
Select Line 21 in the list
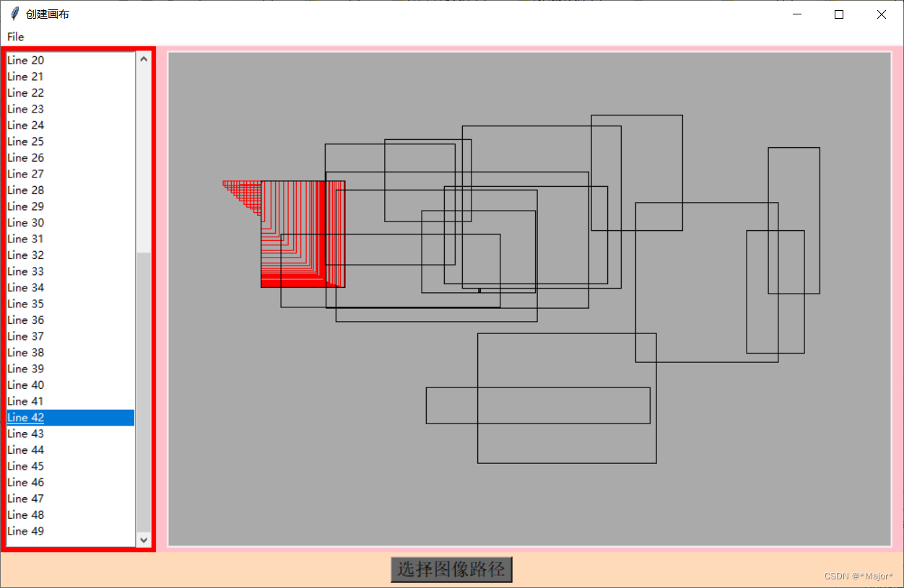70,76
